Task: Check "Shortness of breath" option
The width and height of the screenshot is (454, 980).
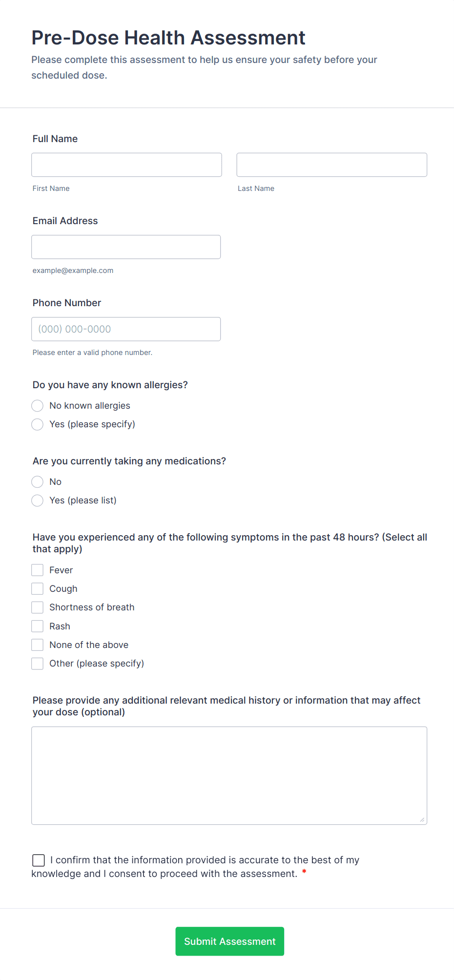Action: [37, 607]
